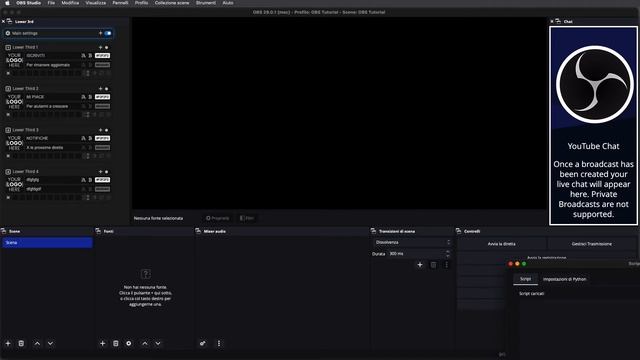Screen dimensions: 640x360
Task: Undock the Lower 3rd panel via its dock icon
Action: [x=9, y=21]
